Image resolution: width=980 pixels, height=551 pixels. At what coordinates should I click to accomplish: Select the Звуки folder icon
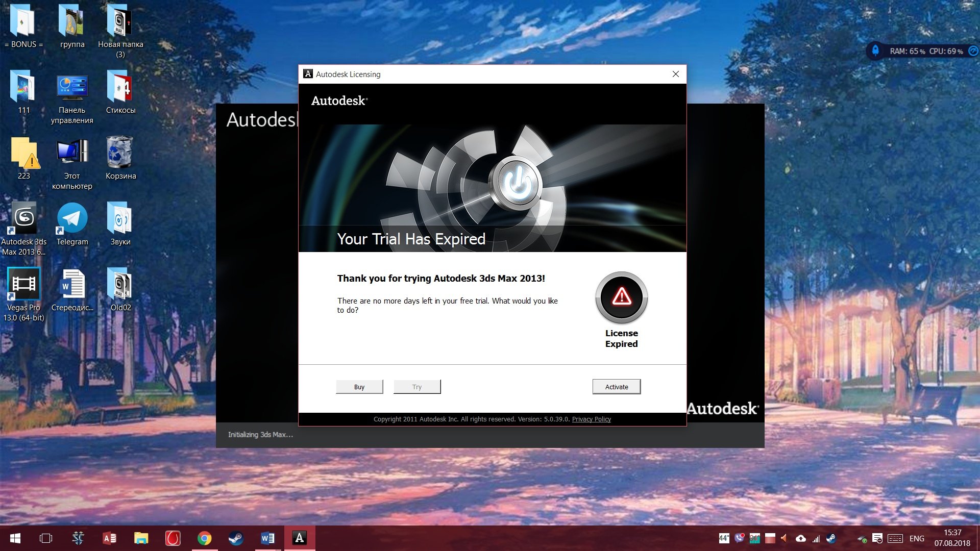(x=120, y=224)
